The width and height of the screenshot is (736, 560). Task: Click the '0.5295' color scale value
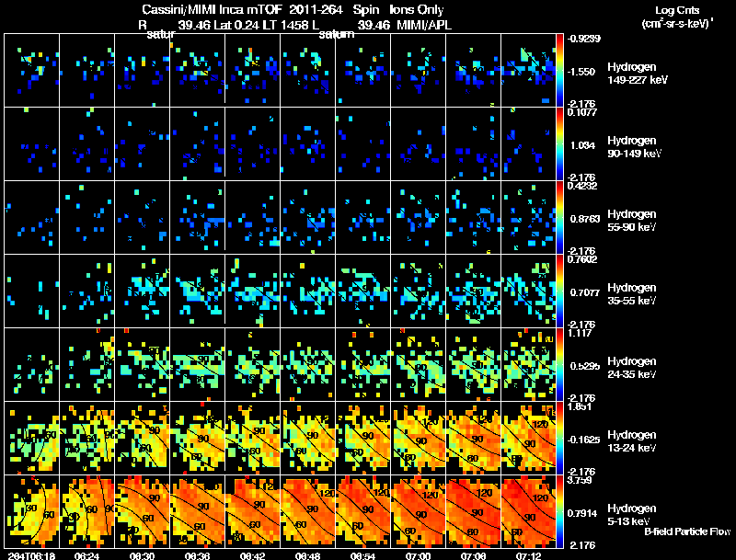584,366
